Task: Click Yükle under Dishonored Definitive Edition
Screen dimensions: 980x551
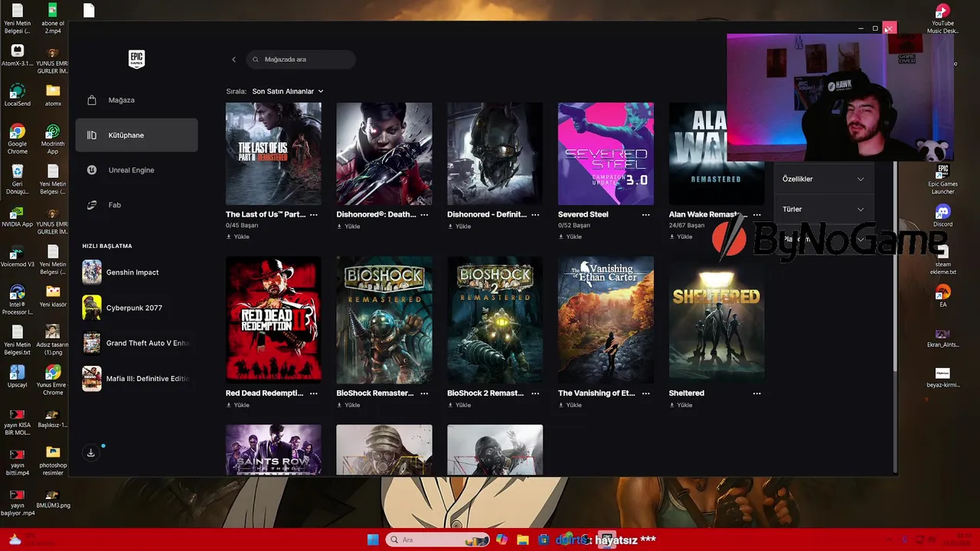Action: (x=459, y=227)
